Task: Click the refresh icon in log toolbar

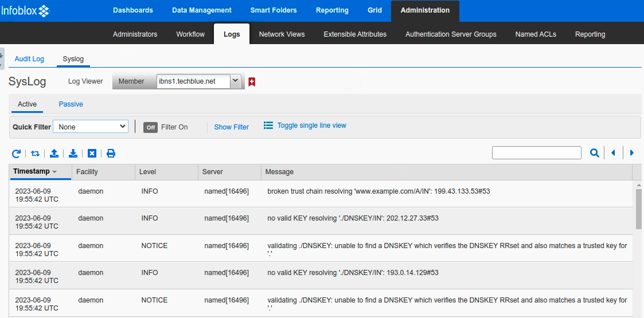Action: 16,153
